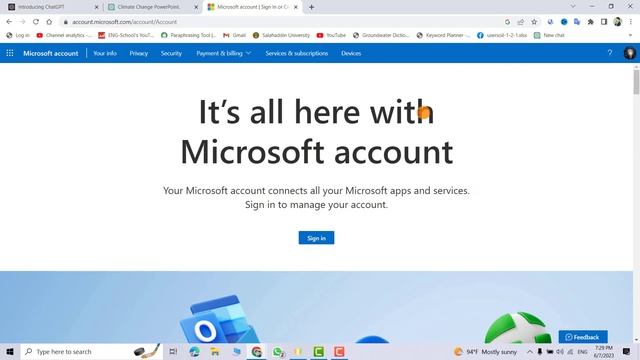640x360 pixels.
Task: Click the Google icon in address bar
Action: (507, 22)
